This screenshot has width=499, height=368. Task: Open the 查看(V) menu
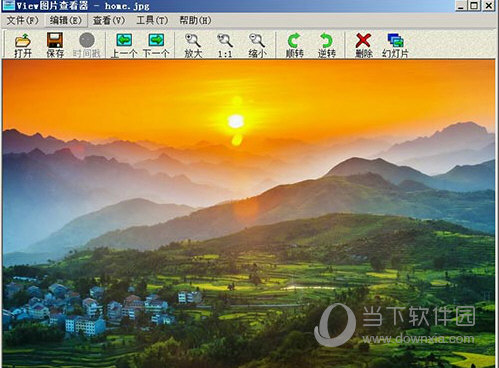tap(109, 21)
